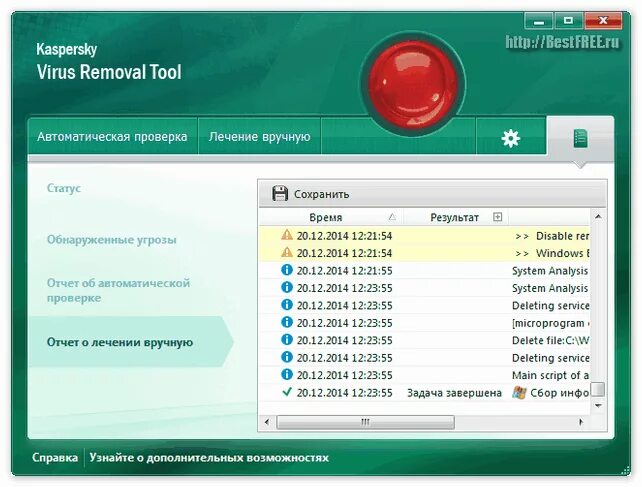
Task: Click the red status indicator button
Action: 413,83
